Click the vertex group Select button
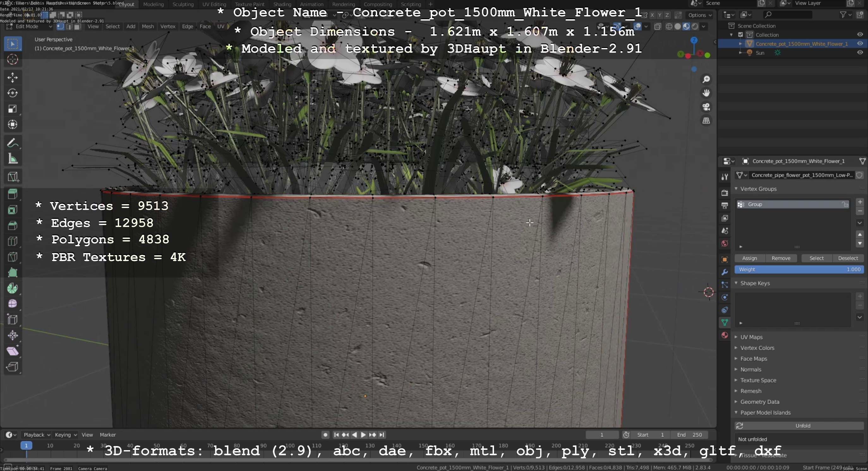Screen dimensions: 868x471 pyautogui.click(x=817, y=258)
